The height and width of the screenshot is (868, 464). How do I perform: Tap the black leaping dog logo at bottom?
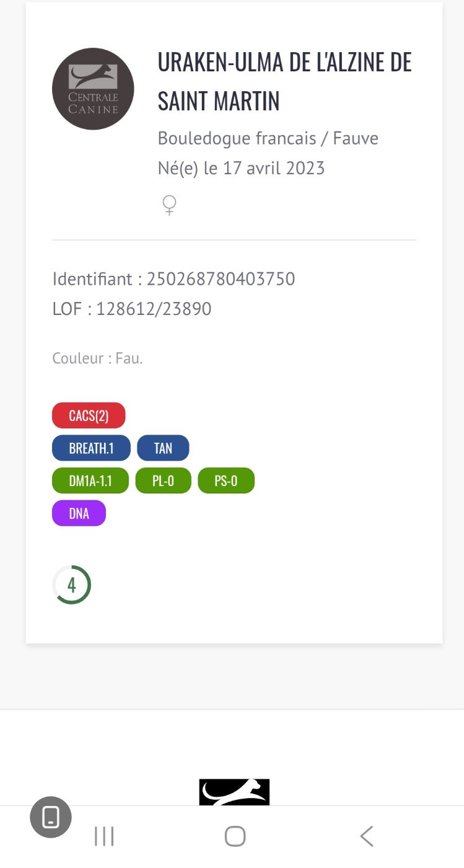234,792
